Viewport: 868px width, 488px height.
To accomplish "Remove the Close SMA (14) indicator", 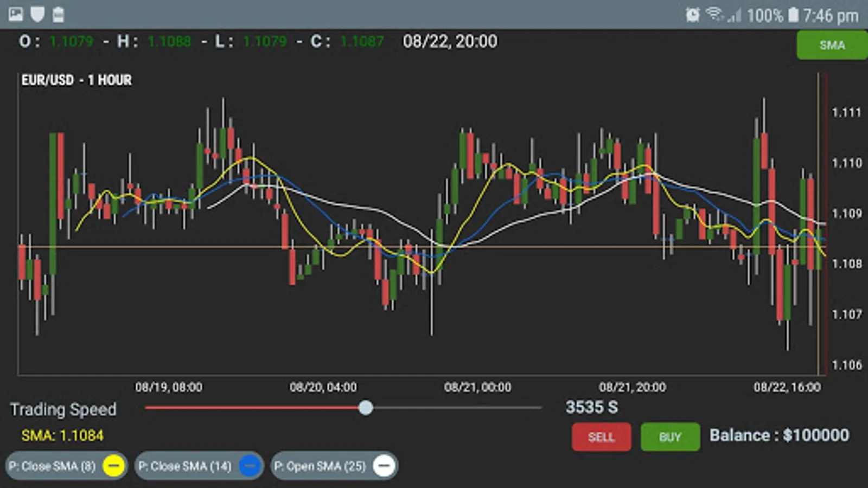I will 250,466.
